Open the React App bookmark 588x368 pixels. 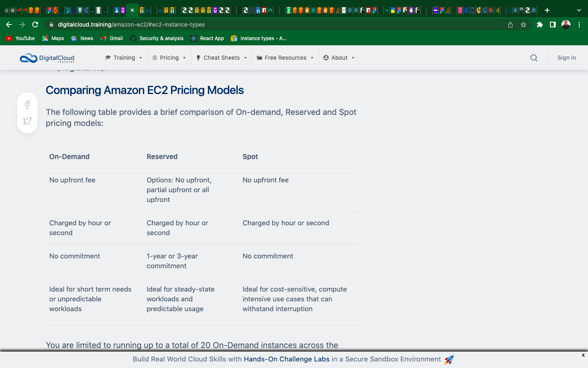tap(207, 38)
